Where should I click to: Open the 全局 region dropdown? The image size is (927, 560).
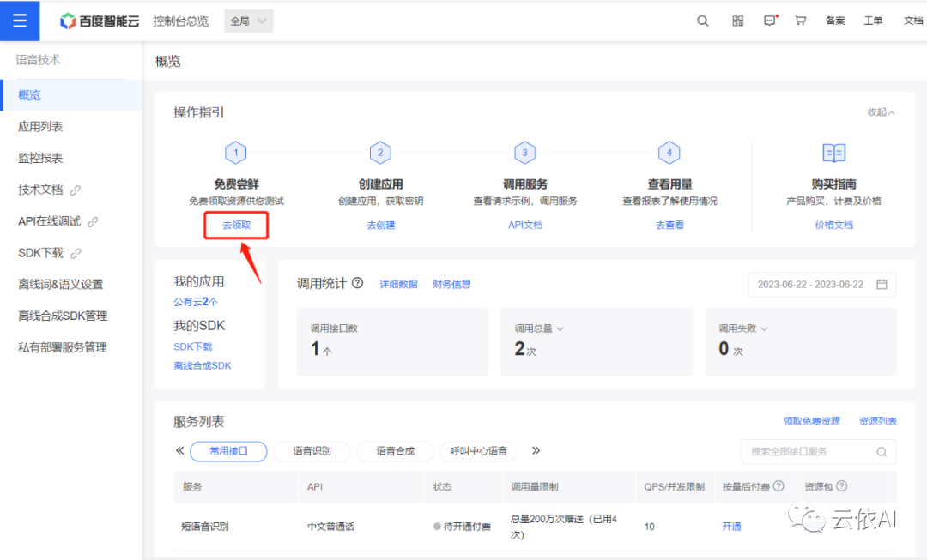(x=248, y=21)
